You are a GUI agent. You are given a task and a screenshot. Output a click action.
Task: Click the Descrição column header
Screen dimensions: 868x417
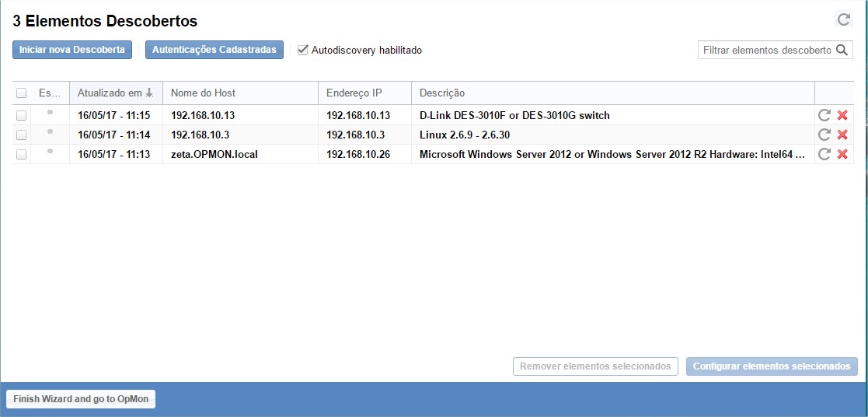442,93
